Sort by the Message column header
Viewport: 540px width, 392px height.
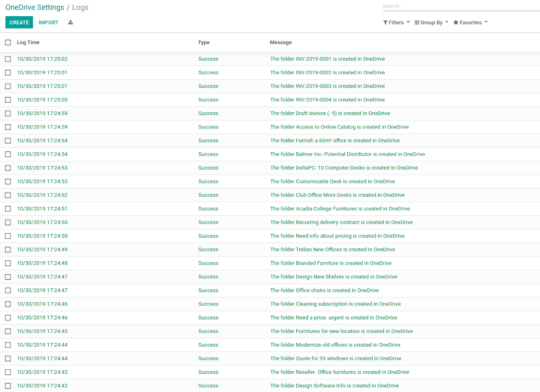tap(281, 42)
